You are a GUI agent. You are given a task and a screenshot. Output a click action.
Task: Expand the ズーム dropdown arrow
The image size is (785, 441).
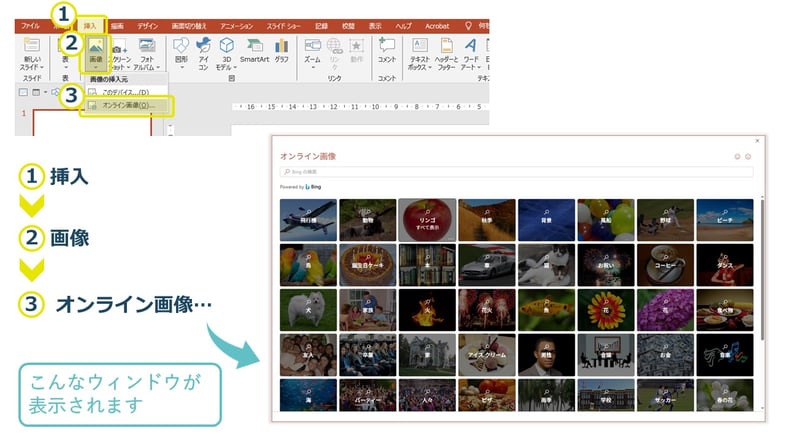[x=312, y=67]
